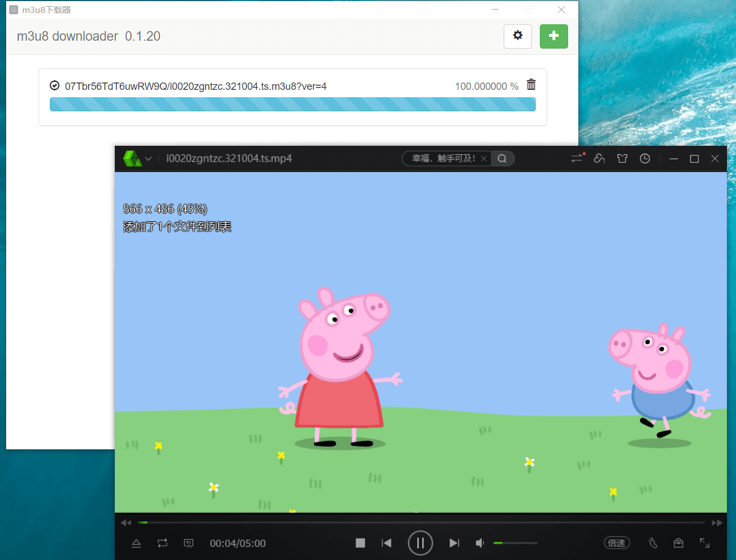Toggle the repeat playback mode

tap(162, 543)
